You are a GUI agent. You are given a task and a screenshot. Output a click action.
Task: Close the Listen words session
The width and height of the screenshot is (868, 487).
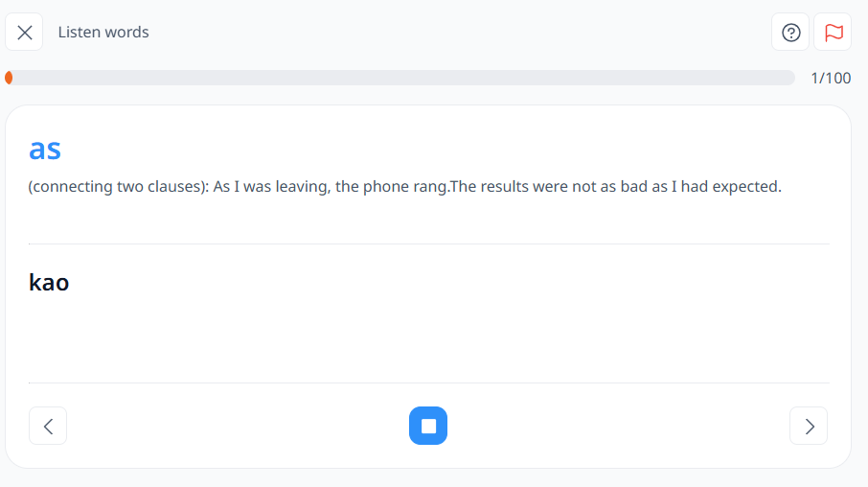coord(24,33)
